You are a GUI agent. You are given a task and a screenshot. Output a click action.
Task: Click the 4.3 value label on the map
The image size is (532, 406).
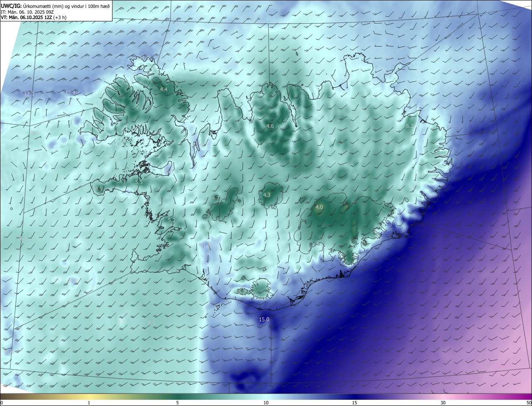pos(267,195)
